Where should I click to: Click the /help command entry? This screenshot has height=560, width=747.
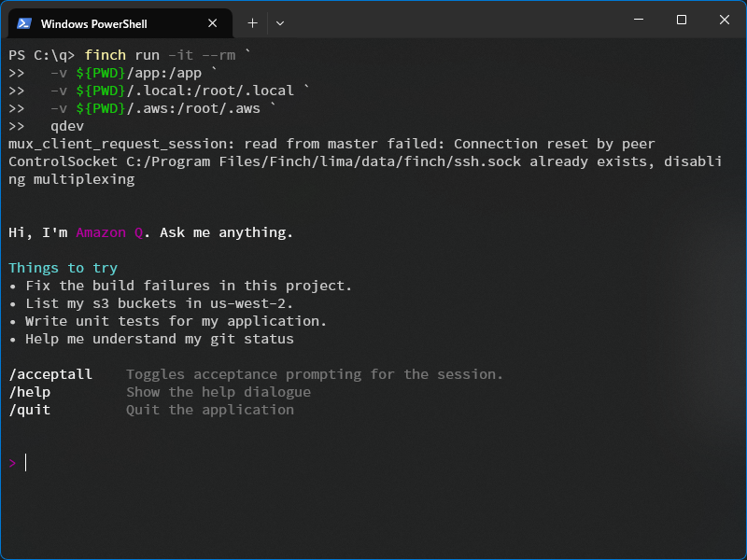29,391
